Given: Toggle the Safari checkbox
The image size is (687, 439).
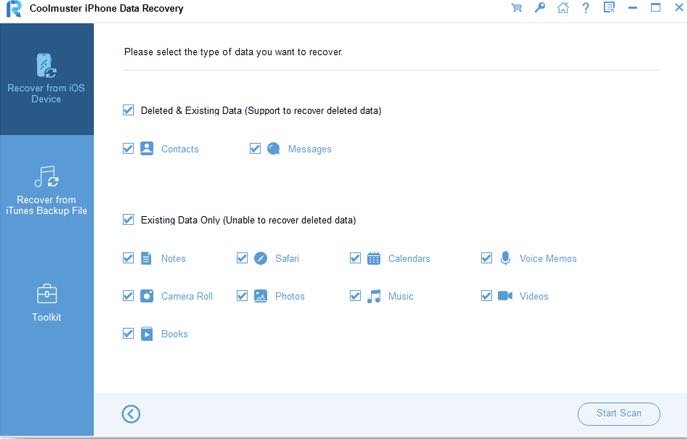Looking at the screenshot, I should 242,258.
